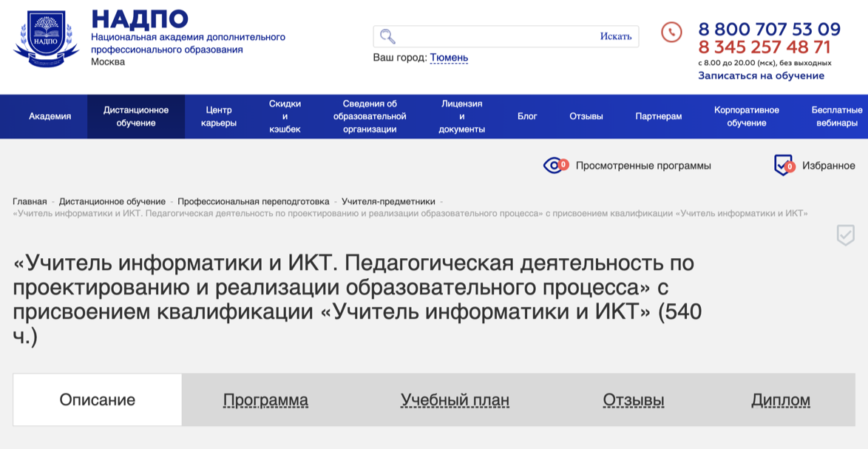The image size is (868, 449).
Task: Click the grey current-page breadcrumb text
Action: 410,213
